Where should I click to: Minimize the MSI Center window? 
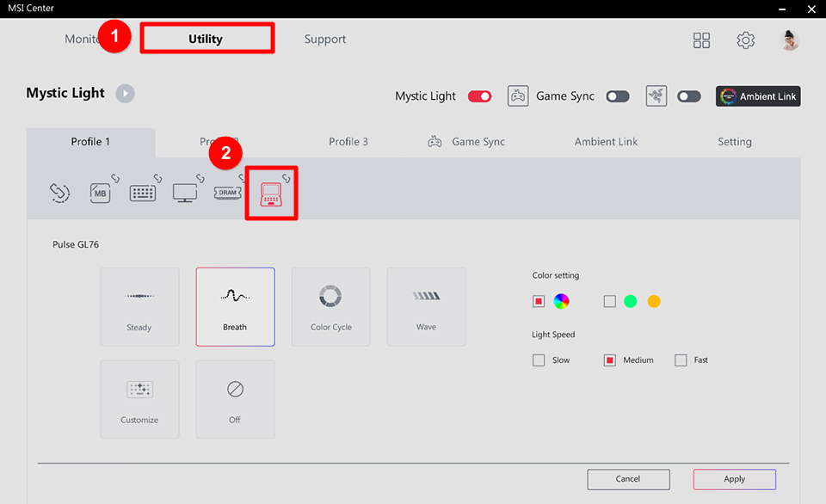782,9
